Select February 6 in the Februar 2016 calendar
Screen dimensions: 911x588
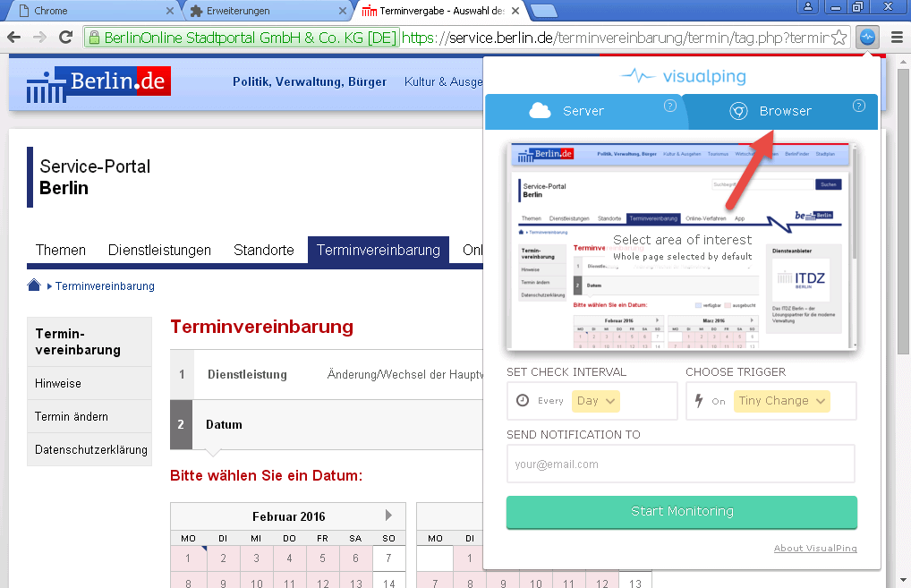[355, 558]
